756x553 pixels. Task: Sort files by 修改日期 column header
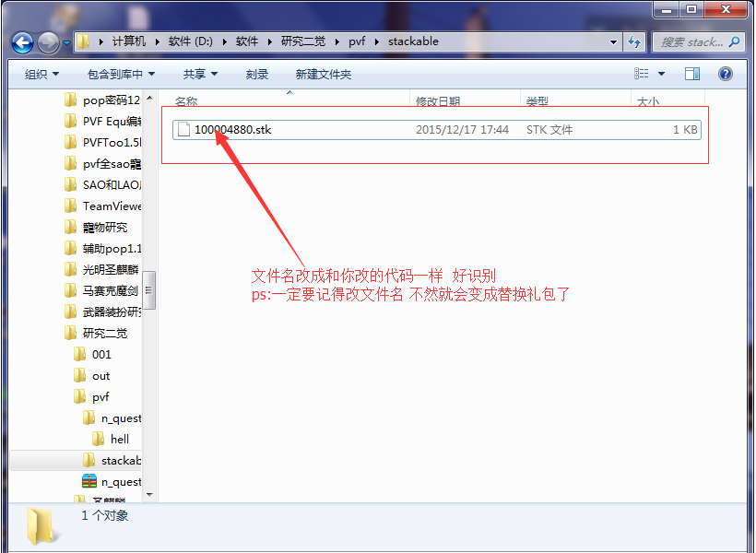(x=438, y=101)
